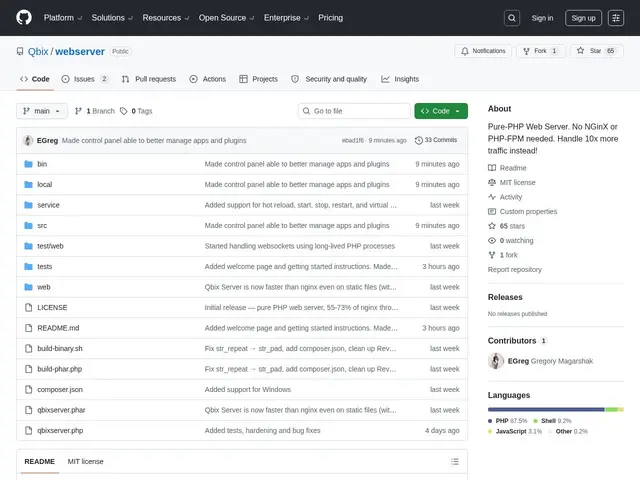
Task: Open the appearance settings icon beside Sign up
Action: [x=616, y=18]
